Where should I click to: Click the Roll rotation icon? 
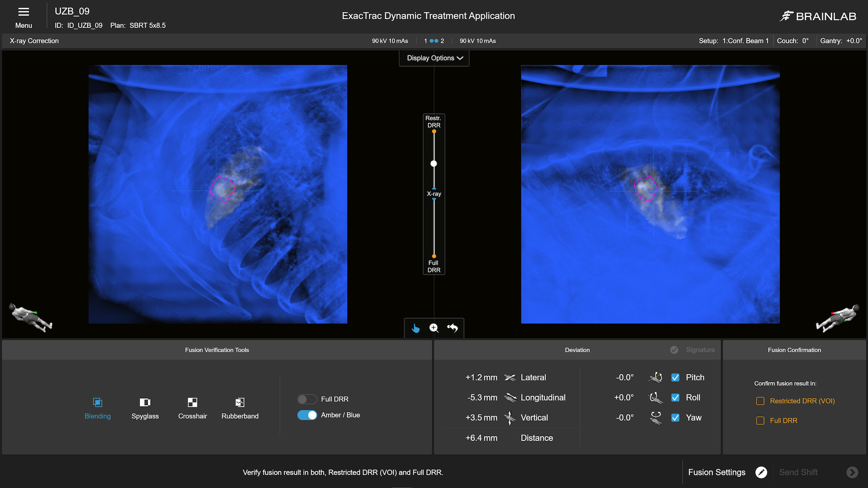click(x=655, y=397)
